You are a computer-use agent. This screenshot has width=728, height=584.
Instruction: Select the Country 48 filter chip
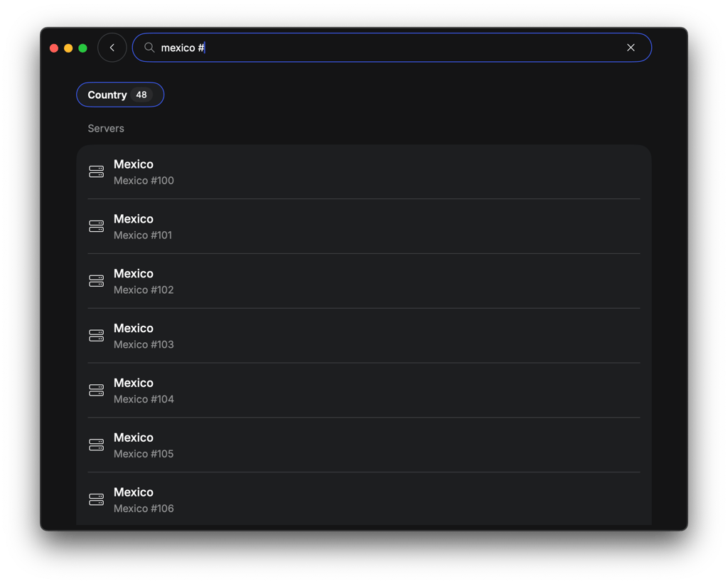click(x=120, y=95)
